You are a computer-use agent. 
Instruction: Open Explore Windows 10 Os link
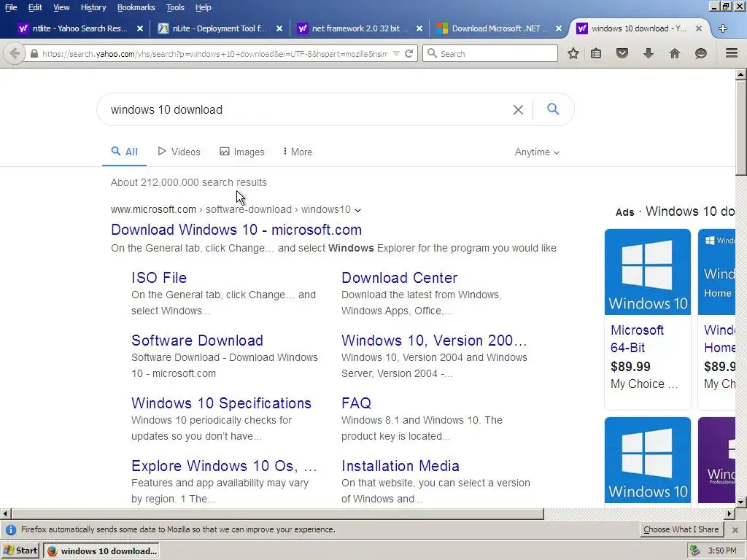224,466
